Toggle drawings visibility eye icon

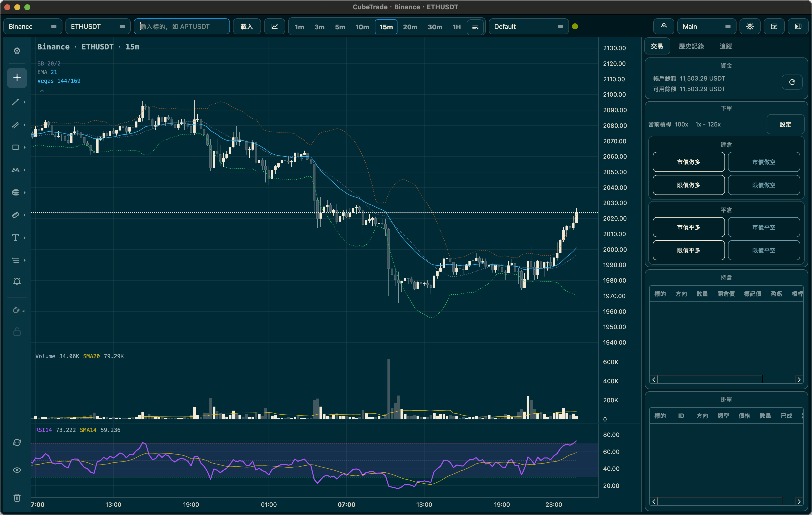[x=17, y=470]
